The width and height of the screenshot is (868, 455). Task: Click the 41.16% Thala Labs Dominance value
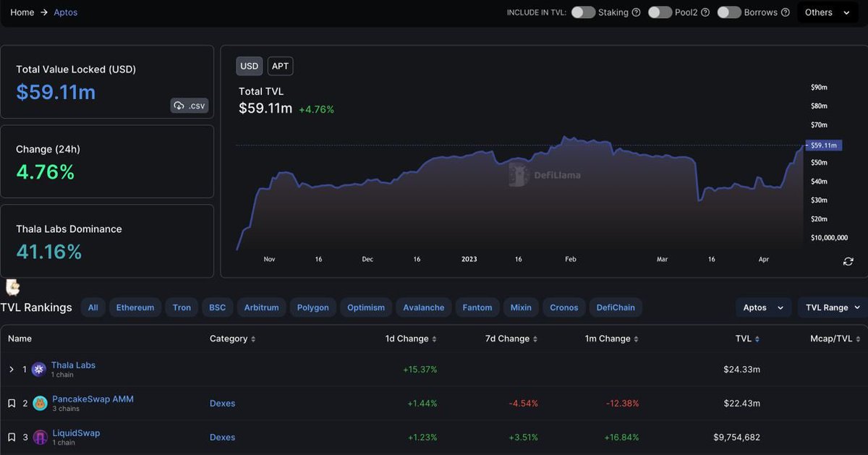(48, 252)
